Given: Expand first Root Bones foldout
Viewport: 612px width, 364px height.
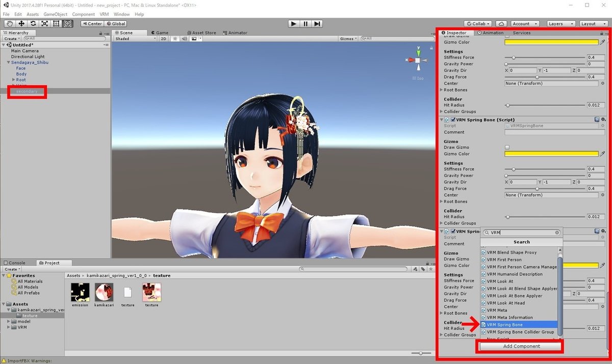Looking at the screenshot, I should (442, 90).
